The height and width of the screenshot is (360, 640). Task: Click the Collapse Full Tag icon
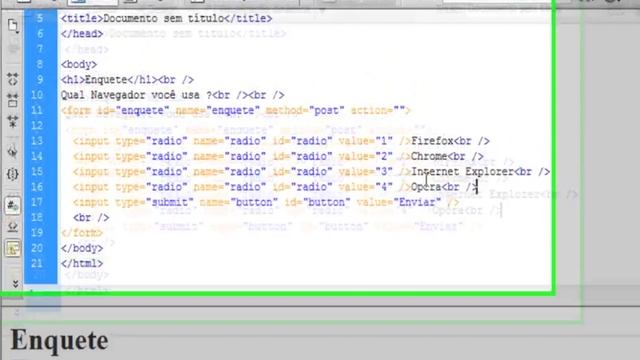[13, 79]
